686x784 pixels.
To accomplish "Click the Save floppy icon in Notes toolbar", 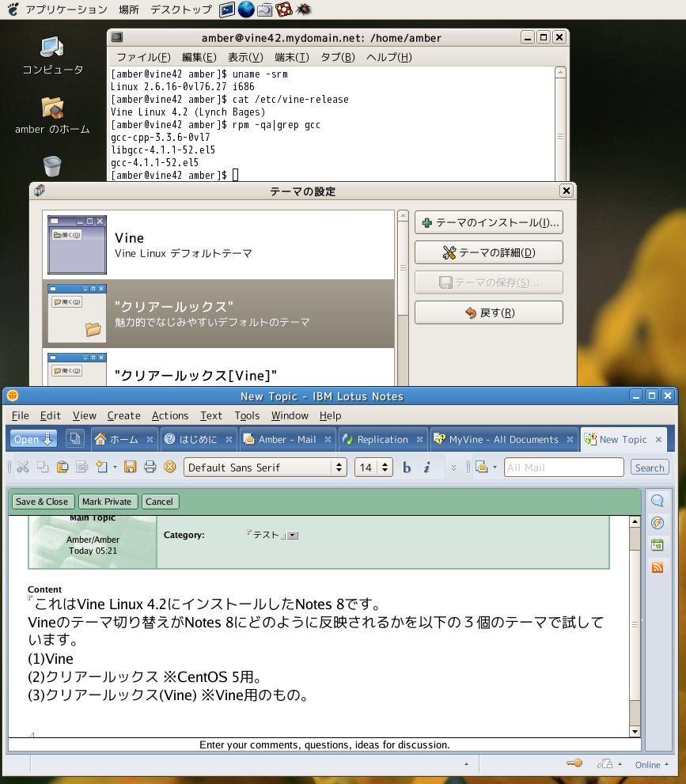I will (x=130, y=467).
